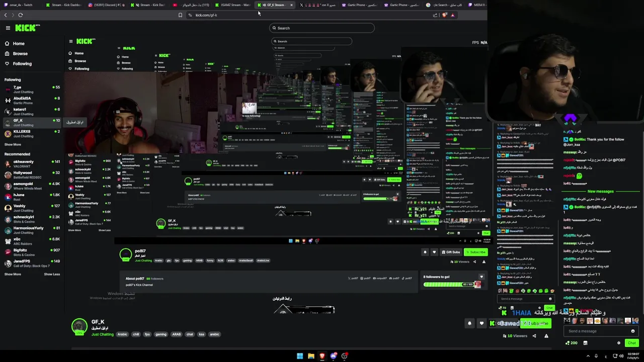Screen dimensions: 644x362
Task: Switch to the first Gartic Phone tab
Action: click(x=360, y=5)
